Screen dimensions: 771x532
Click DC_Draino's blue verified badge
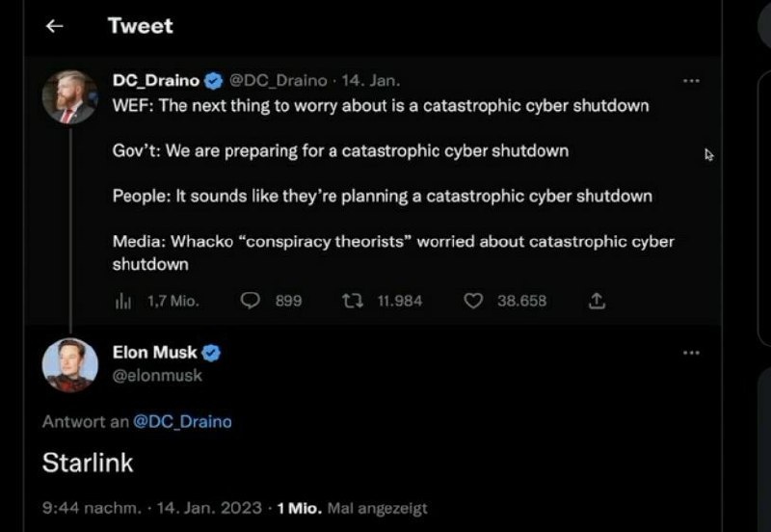(216, 81)
